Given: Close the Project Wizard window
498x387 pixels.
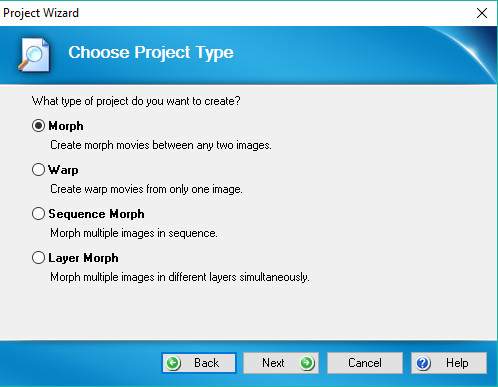Looking at the screenshot, I should point(482,13).
